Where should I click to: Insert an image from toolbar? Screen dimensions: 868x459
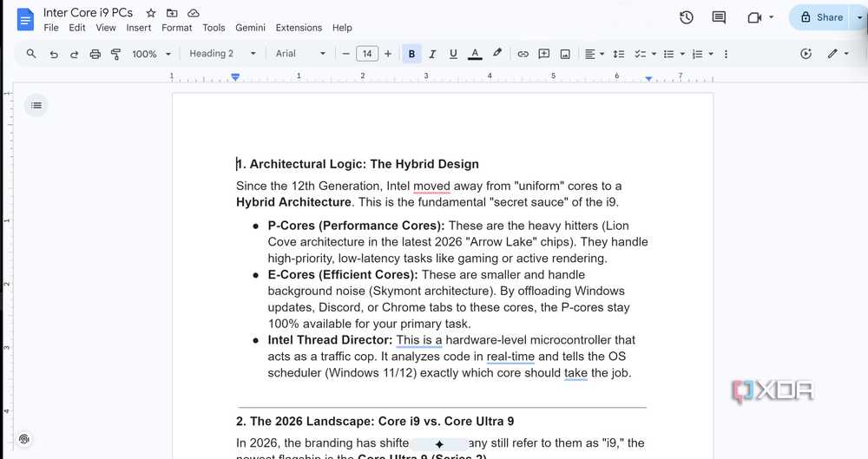coord(565,54)
